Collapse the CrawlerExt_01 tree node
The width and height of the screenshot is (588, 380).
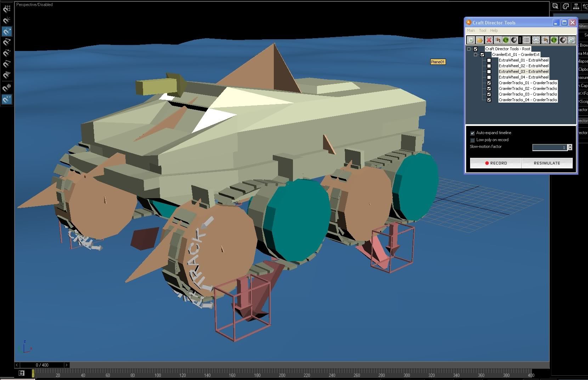[x=476, y=54]
